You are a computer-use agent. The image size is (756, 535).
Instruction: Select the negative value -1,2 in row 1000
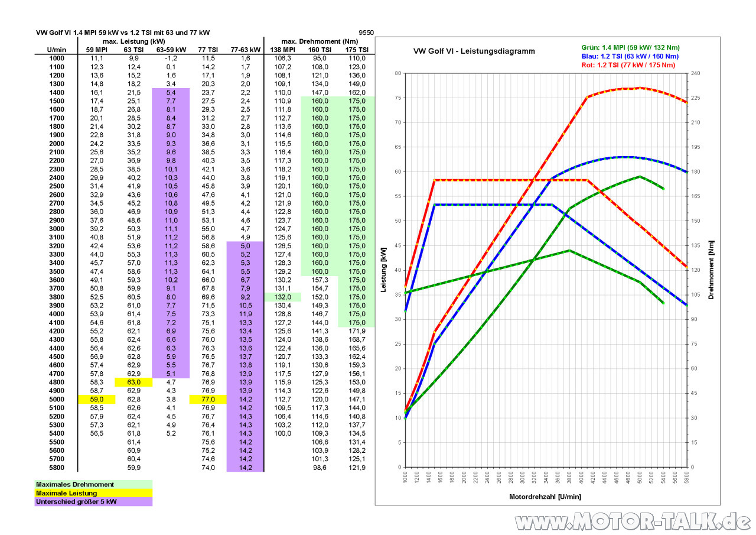(x=171, y=58)
